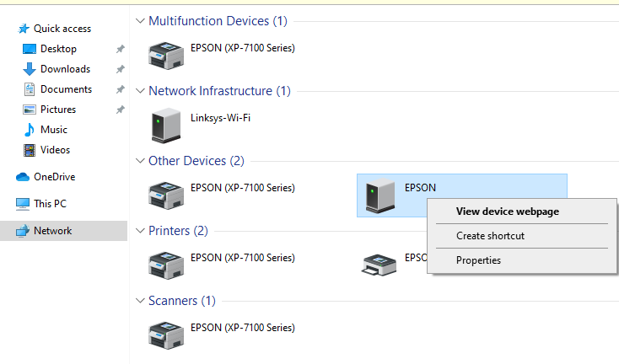Open This PC label in navigation pane
The width and height of the screenshot is (619, 364).
pos(50,204)
